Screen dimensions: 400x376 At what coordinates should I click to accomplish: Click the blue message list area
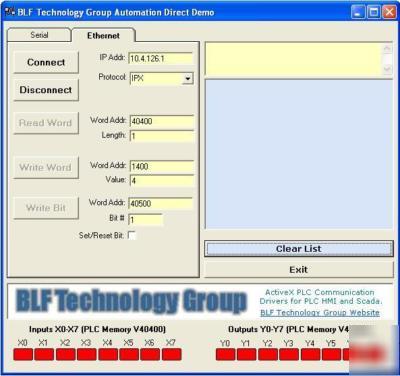tap(299, 154)
